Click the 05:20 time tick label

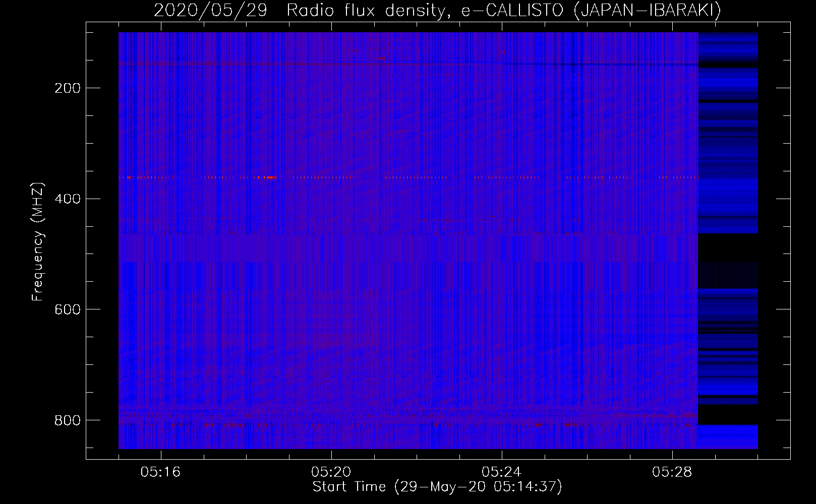coord(331,472)
